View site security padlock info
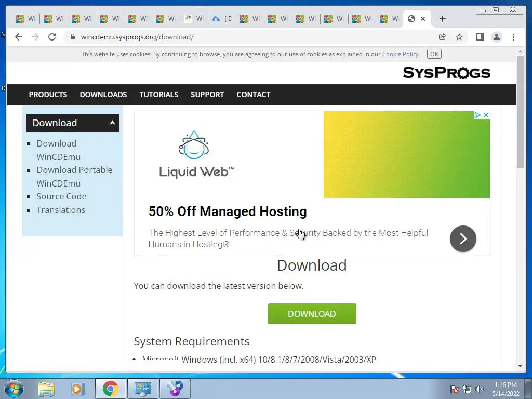This screenshot has width=532, height=399. (x=73, y=37)
